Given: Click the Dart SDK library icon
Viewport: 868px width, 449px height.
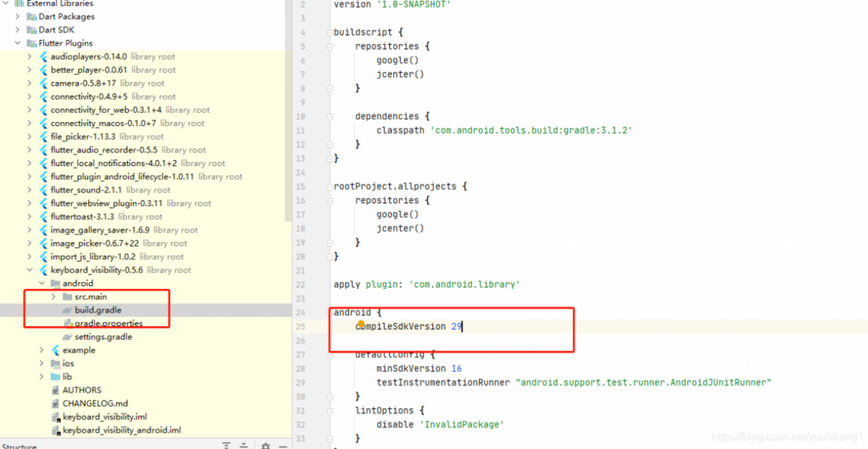Looking at the screenshot, I should click(x=31, y=30).
